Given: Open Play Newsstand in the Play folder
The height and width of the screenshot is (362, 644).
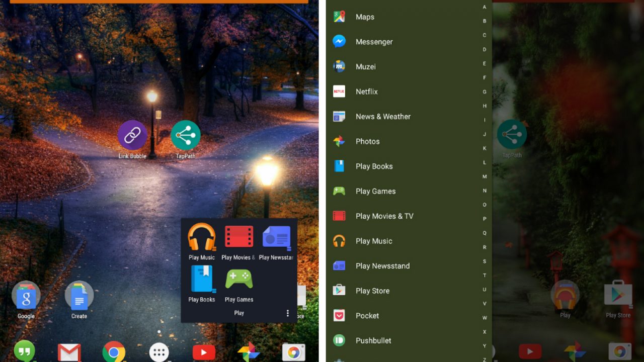Looking at the screenshot, I should click(x=276, y=237).
